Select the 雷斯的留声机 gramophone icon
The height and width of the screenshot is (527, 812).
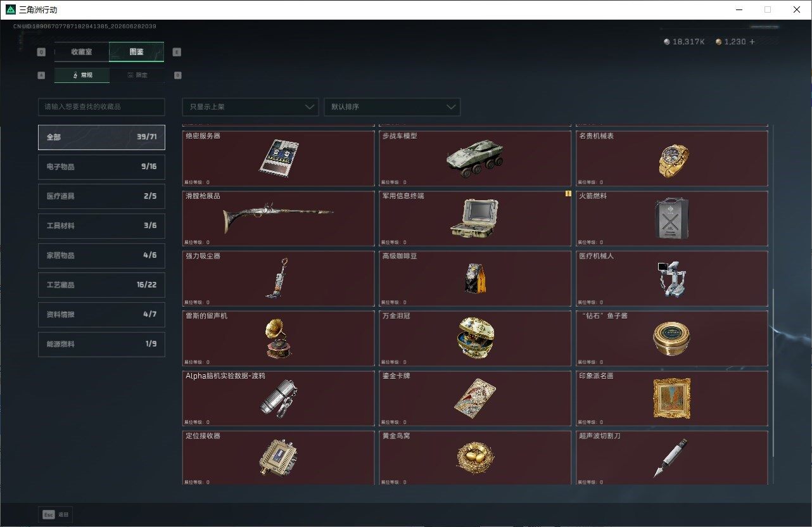point(278,338)
